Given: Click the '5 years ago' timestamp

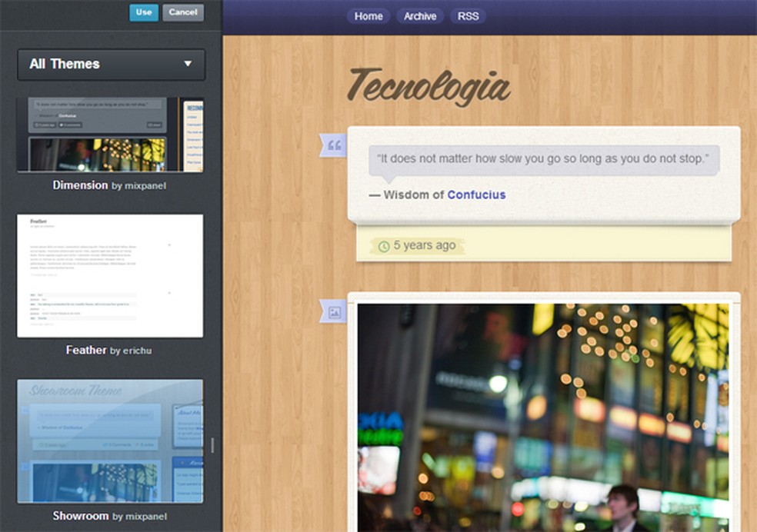Looking at the screenshot, I should click(425, 245).
